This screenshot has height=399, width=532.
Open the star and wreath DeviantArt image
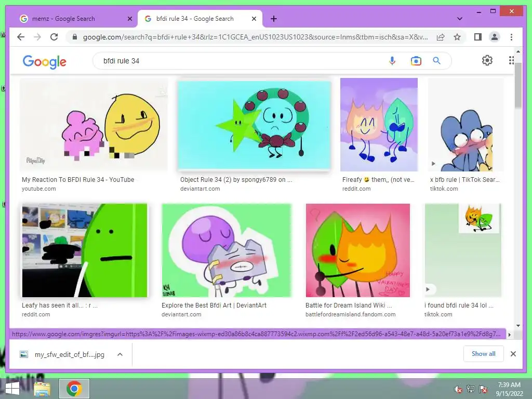click(254, 125)
